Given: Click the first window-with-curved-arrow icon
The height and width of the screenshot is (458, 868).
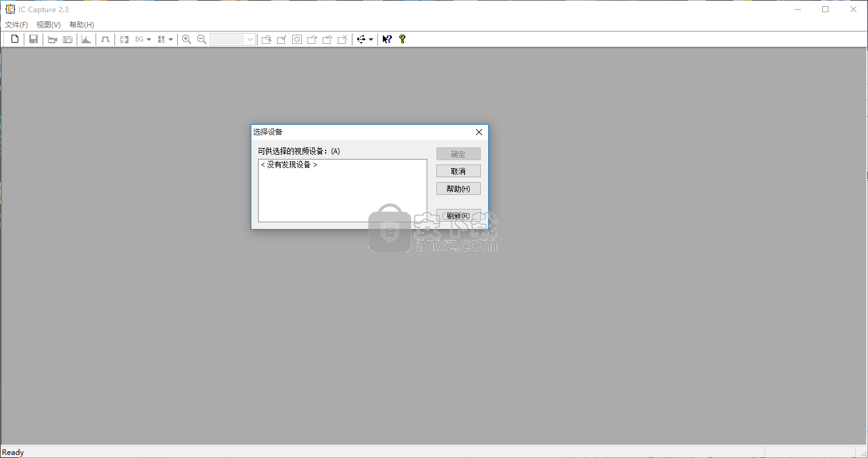Looking at the screenshot, I should click(x=312, y=39).
